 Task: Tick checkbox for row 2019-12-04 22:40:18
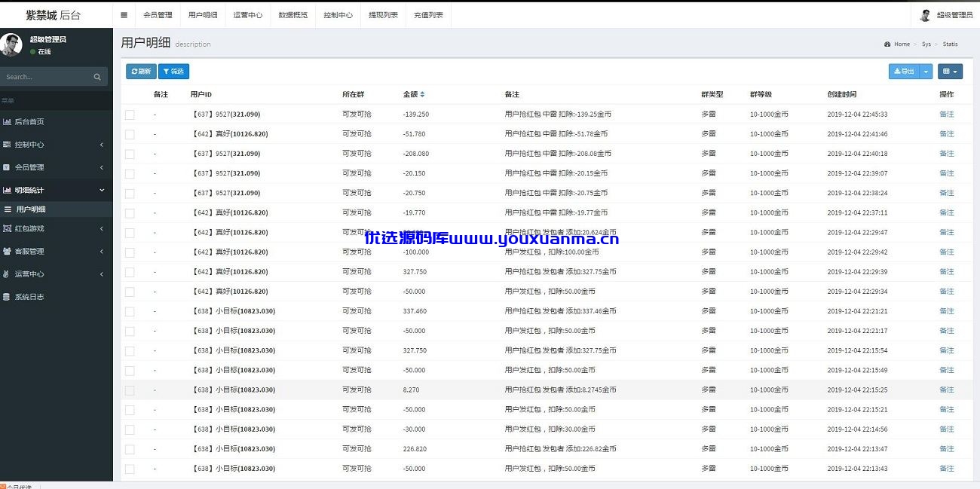pyautogui.click(x=130, y=154)
